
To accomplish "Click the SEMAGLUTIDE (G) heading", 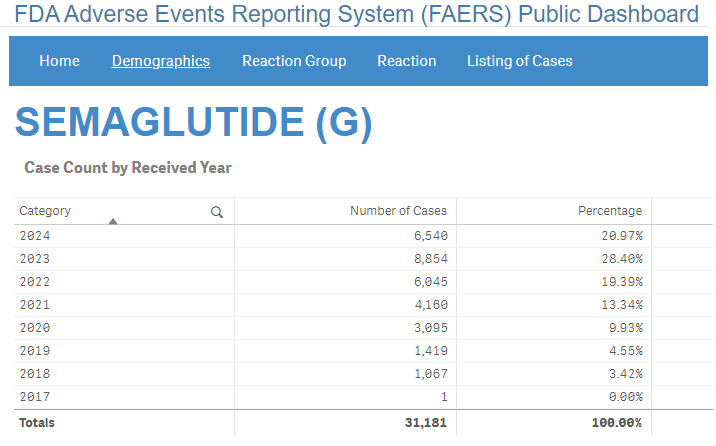I will tap(194, 122).
